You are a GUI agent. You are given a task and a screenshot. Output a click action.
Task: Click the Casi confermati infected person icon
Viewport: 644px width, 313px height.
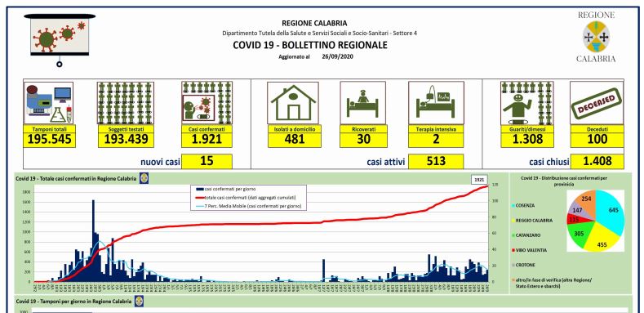[x=207, y=103]
